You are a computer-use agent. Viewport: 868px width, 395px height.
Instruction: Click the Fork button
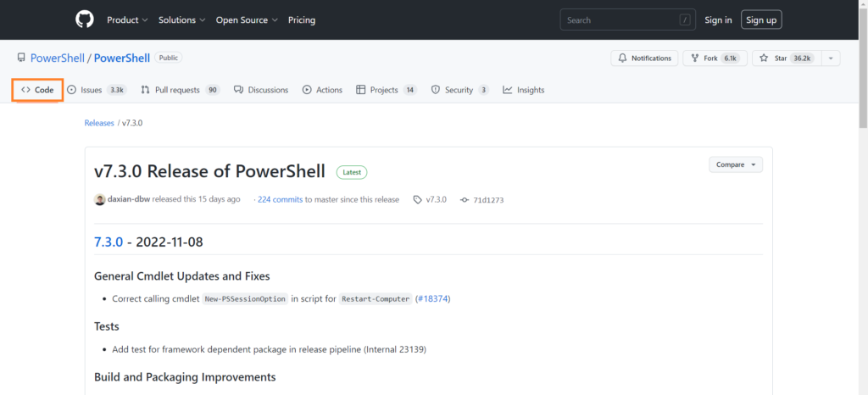coord(715,58)
